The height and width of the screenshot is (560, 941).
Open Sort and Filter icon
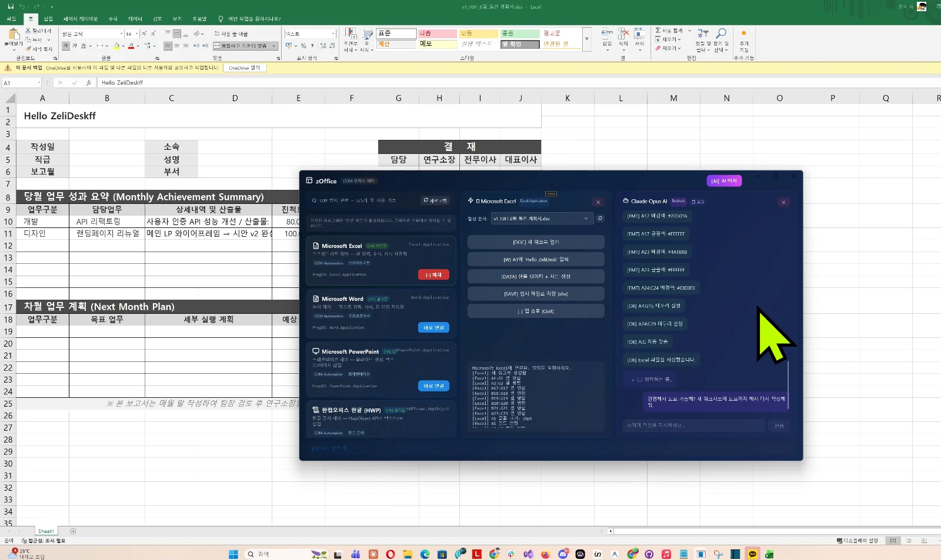tap(703, 34)
